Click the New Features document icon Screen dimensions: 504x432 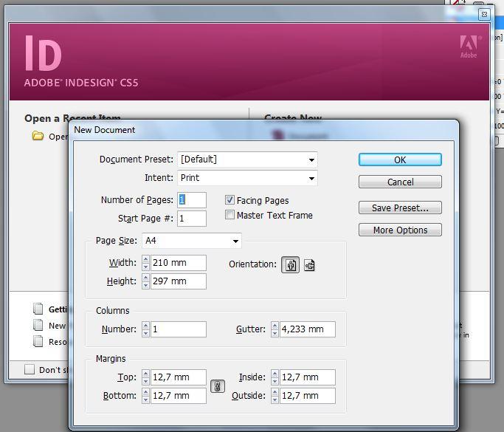(38, 325)
